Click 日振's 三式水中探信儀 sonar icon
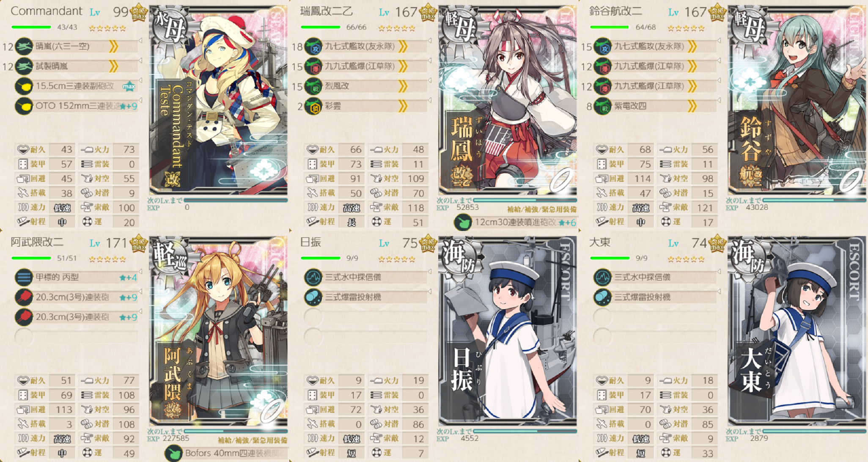This screenshot has width=868, height=462. pyautogui.click(x=313, y=278)
